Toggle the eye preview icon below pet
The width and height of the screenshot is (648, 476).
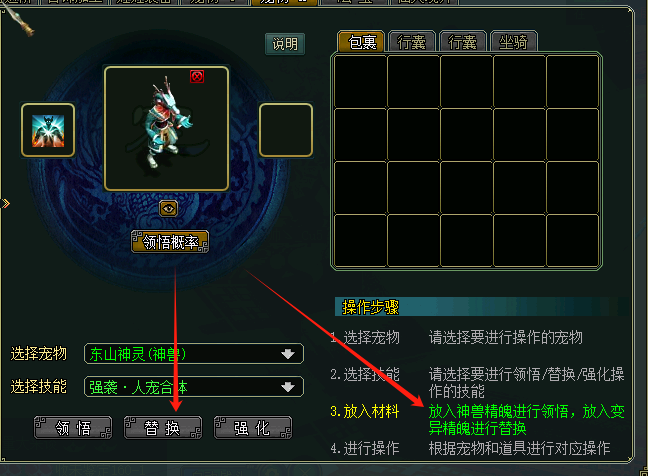168,209
